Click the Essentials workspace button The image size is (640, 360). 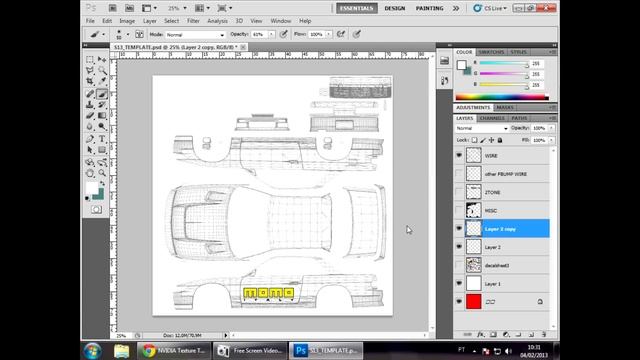(356, 8)
